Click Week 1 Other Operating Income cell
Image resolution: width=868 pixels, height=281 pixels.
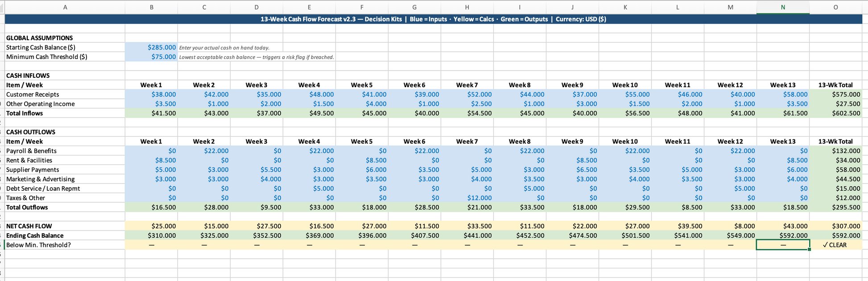(x=152, y=104)
